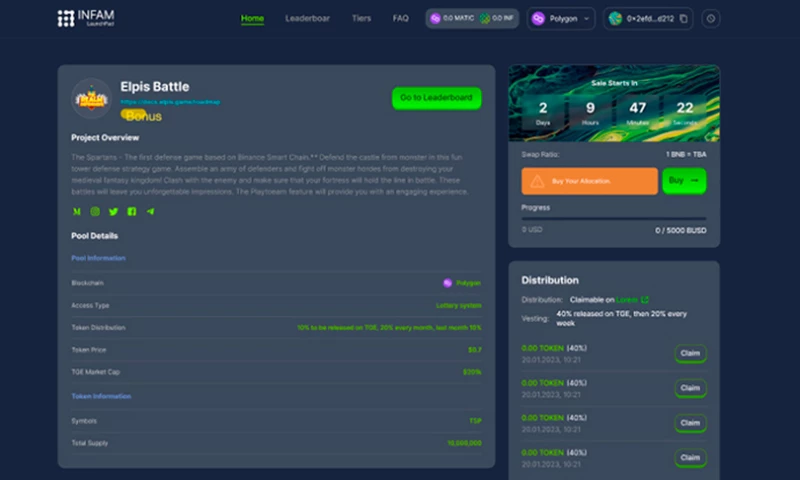
Task: Click the TGE Market Cap label
Action: point(95,372)
